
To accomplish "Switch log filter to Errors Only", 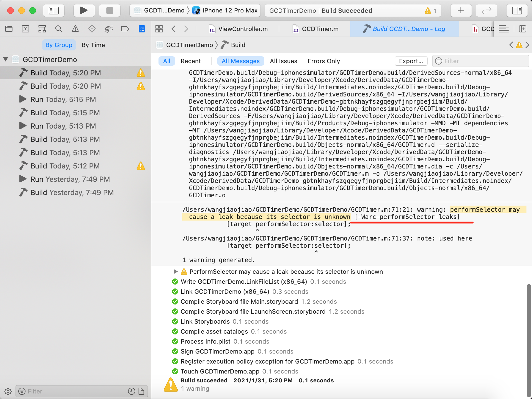I will pyautogui.click(x=323, y=61).
